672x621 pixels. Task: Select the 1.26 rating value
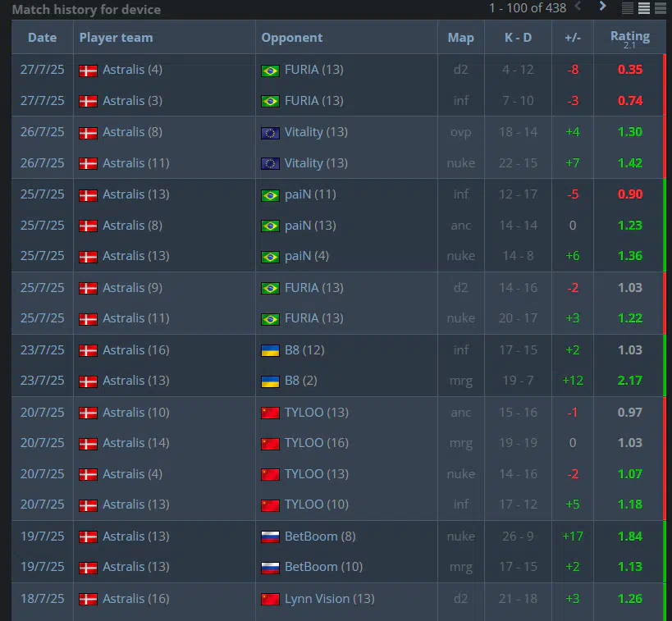click(629, 599)
